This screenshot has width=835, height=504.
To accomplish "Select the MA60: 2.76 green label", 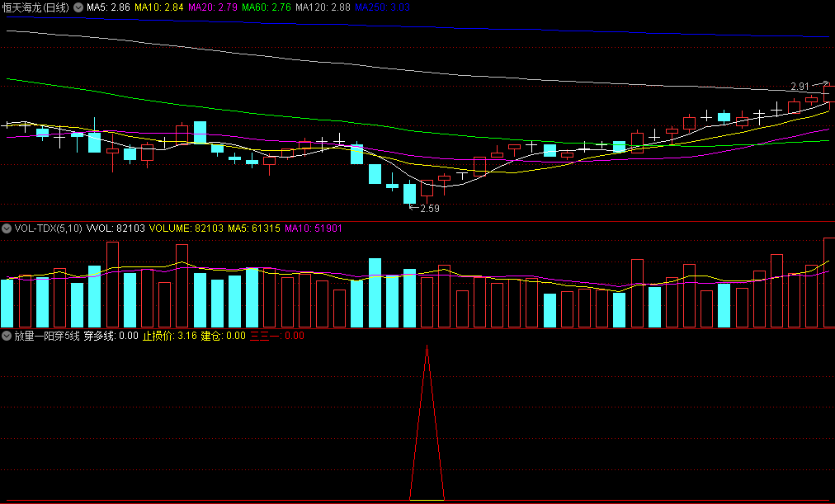I will click(x=267, y=7).
